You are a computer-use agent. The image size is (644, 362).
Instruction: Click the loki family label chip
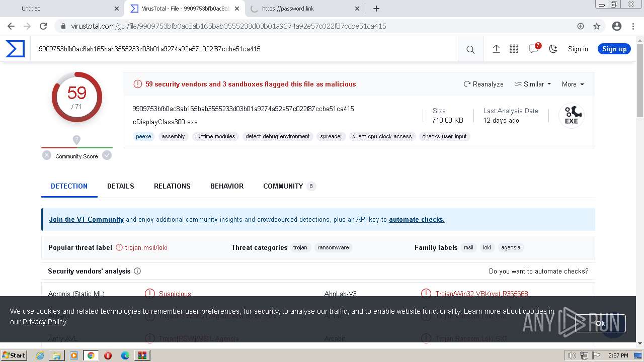(x=487, y=247)
